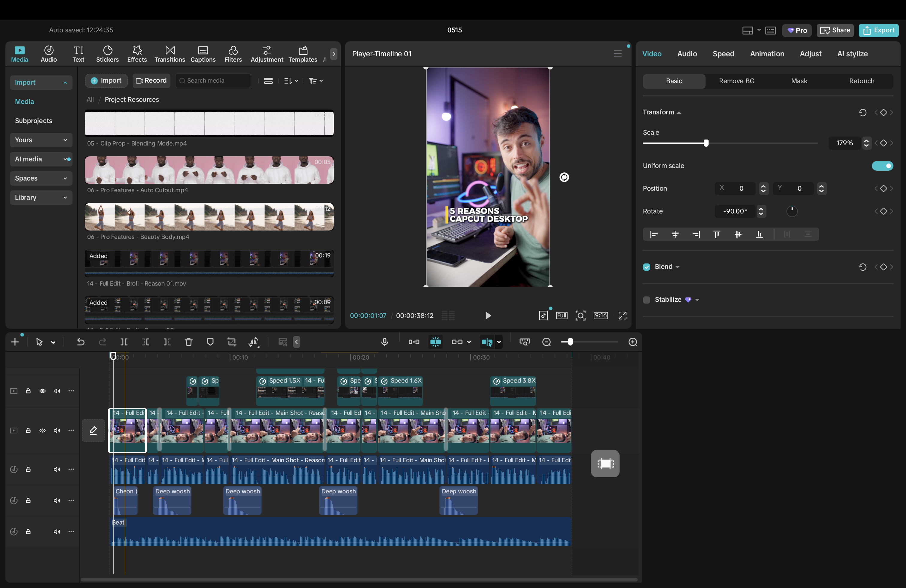
Task: Enable the Stabilize checkbox
Action: 646,300
